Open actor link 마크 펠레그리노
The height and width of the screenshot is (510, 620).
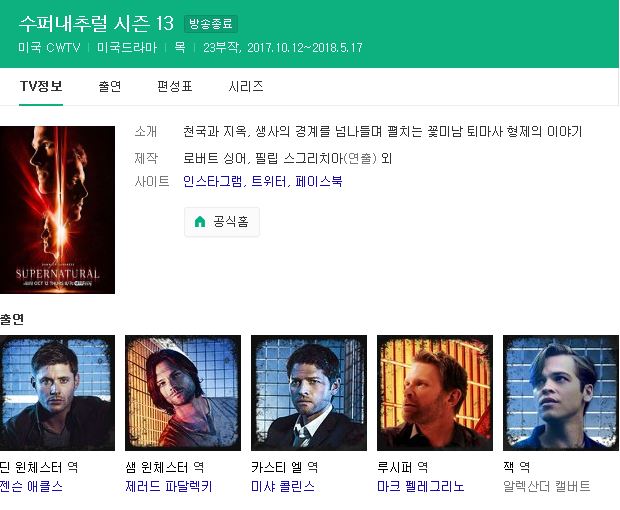(x=421, y=486)
